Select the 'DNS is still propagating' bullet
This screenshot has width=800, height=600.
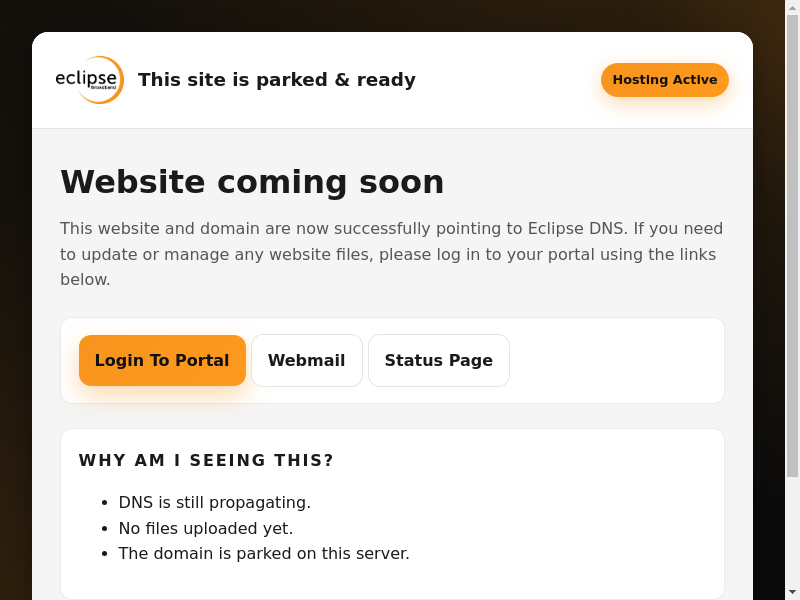coord(214,502)
